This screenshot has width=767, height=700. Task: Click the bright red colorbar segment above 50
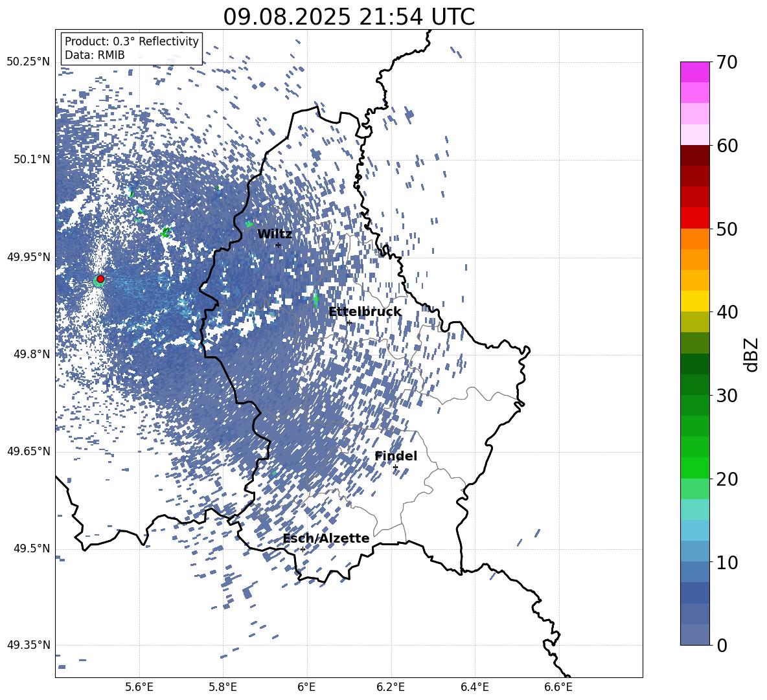pyautogui.click(x=695, y=218)
